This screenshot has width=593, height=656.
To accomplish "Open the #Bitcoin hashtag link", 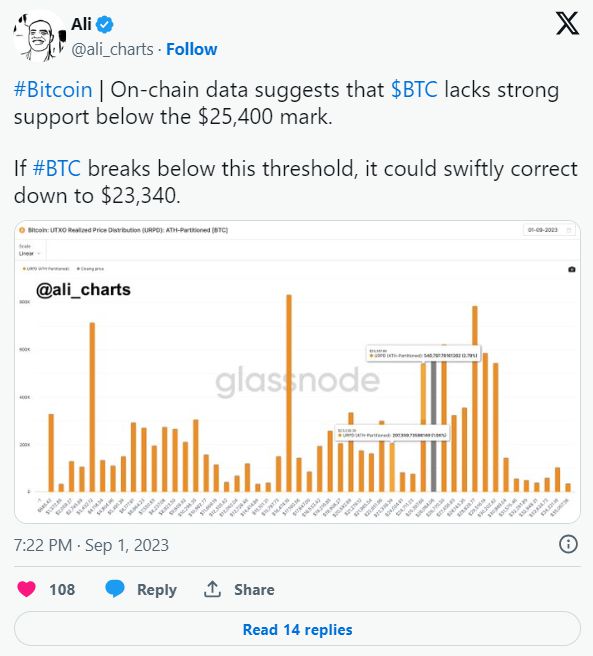I will [x=53, y=90].
